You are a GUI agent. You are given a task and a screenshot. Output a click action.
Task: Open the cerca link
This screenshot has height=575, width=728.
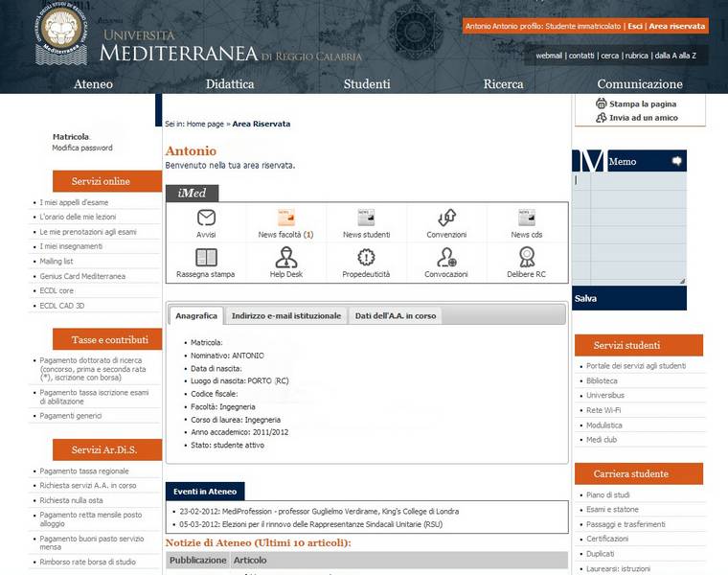[x=609, y=56]
